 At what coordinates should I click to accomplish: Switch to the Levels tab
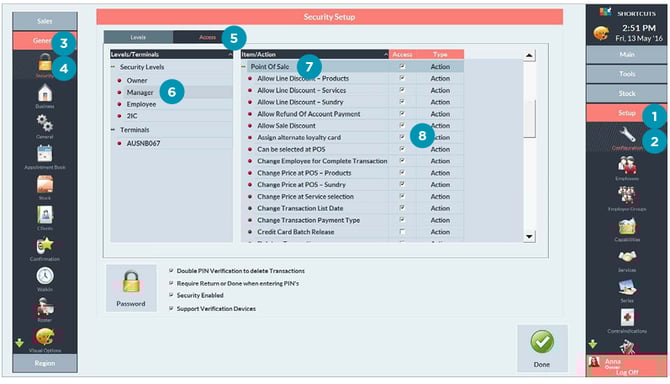coord(138,37)
